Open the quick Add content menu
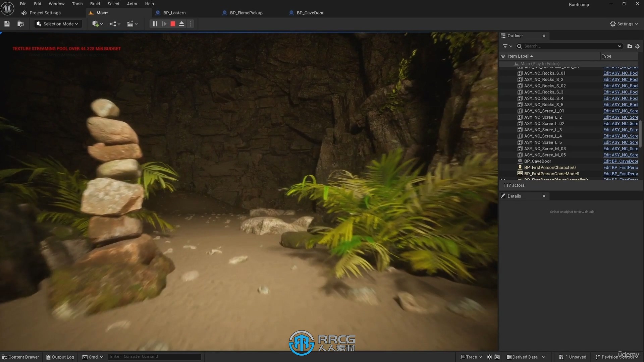644x362 pixels. pyautogui.click(x=97, y=24)
